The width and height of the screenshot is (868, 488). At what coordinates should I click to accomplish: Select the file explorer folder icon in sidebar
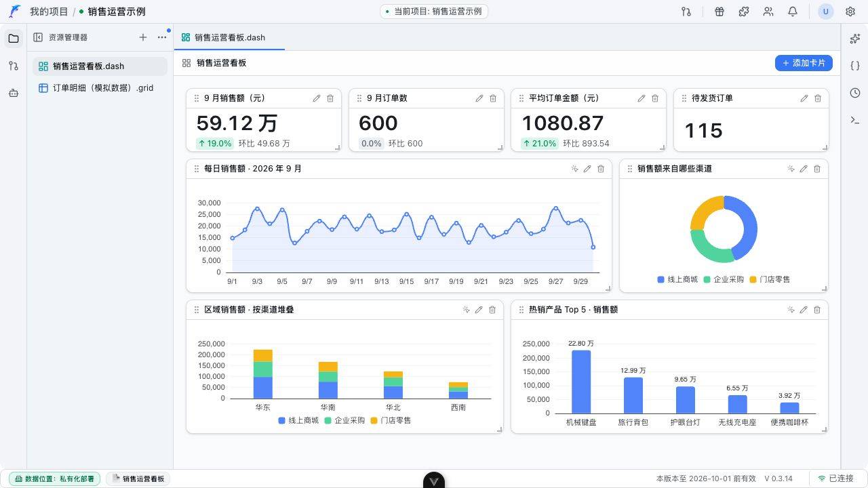coord(14,39)
